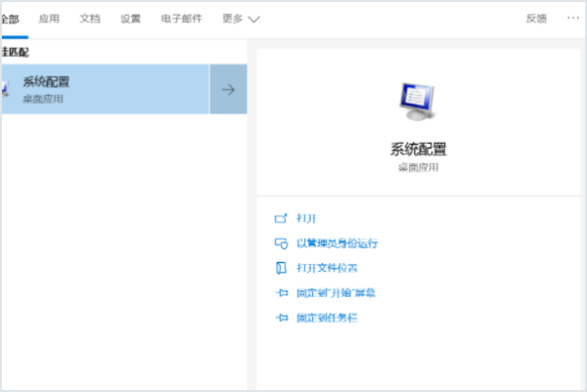Switch to the 设置 tab

tap(130, 19)
